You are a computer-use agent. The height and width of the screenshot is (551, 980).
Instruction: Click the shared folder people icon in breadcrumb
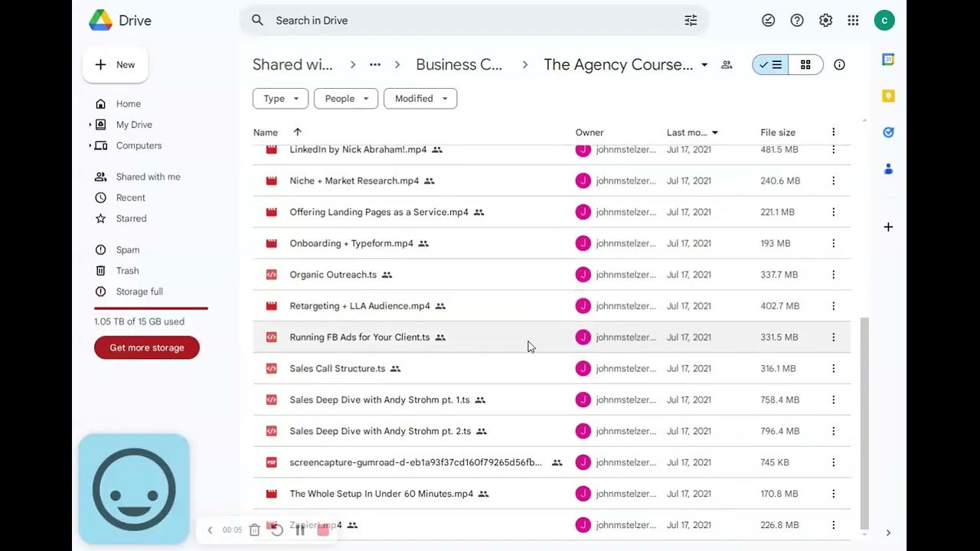pos(727,65)
